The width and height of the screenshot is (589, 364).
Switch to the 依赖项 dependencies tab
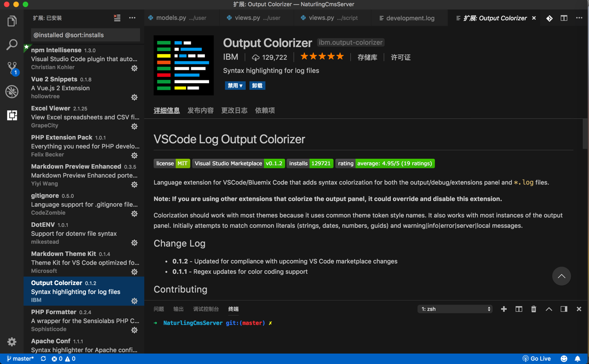click(265, 111)
